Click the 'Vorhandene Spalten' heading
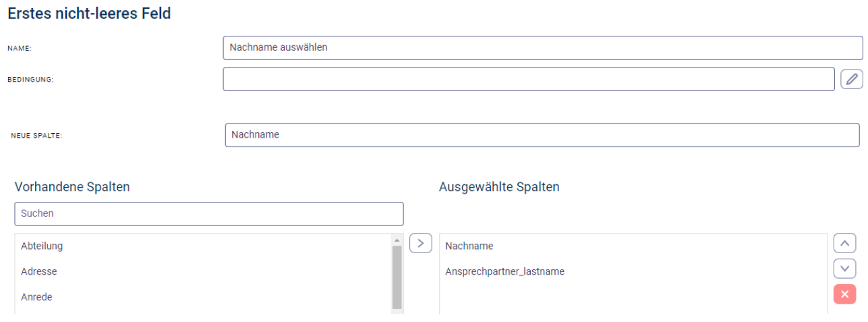 (x=72, y=187)
